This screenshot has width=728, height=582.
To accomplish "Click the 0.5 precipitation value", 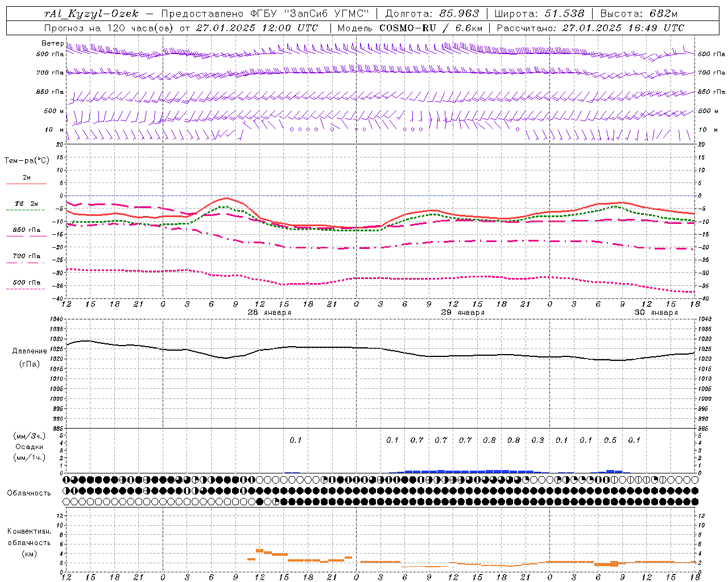I will 610,440.
